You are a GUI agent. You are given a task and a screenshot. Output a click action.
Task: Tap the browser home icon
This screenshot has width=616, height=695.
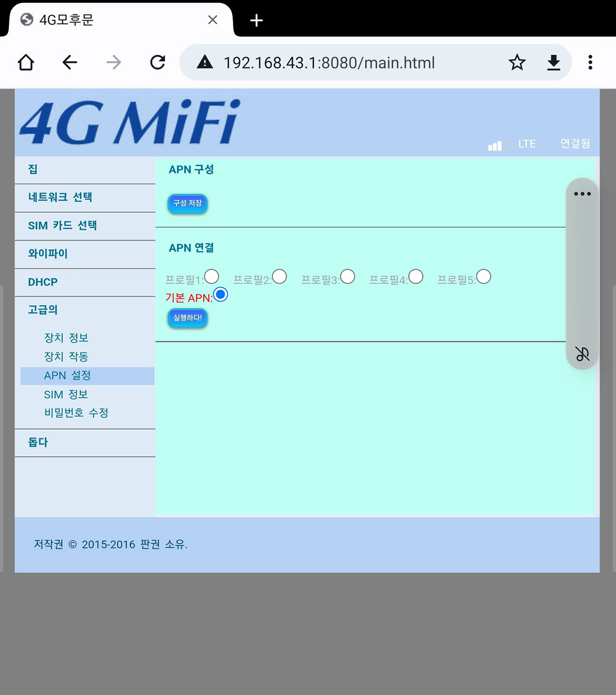click(x=26, y=62)
